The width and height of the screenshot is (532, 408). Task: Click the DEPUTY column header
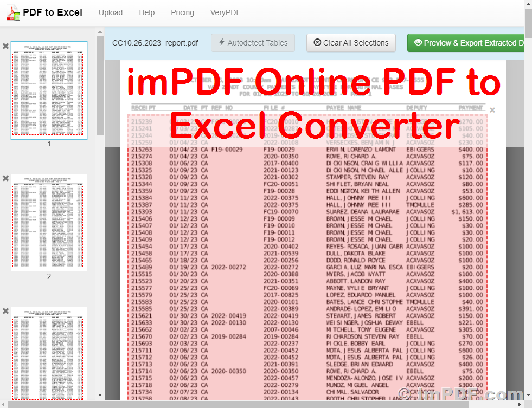click(417, 108)
